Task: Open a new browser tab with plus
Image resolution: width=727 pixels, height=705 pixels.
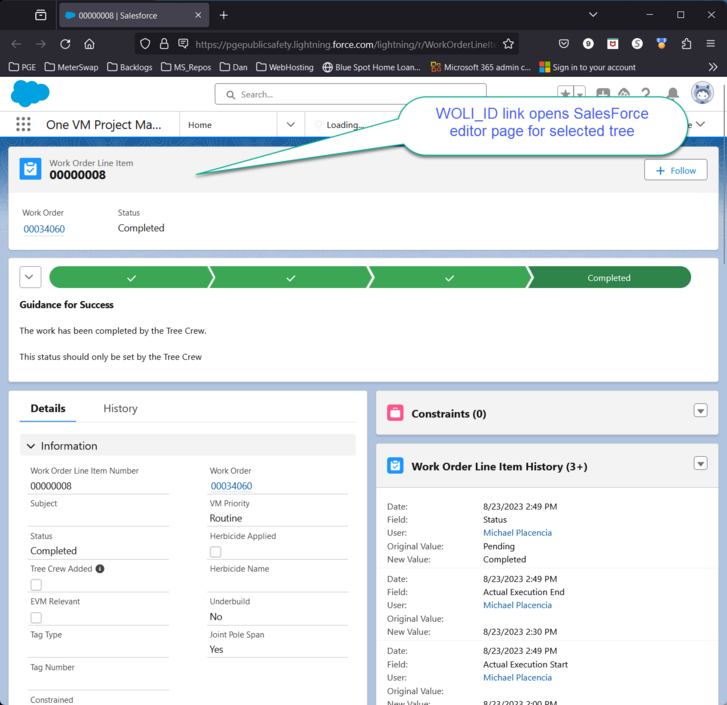Action: (223, 15)
